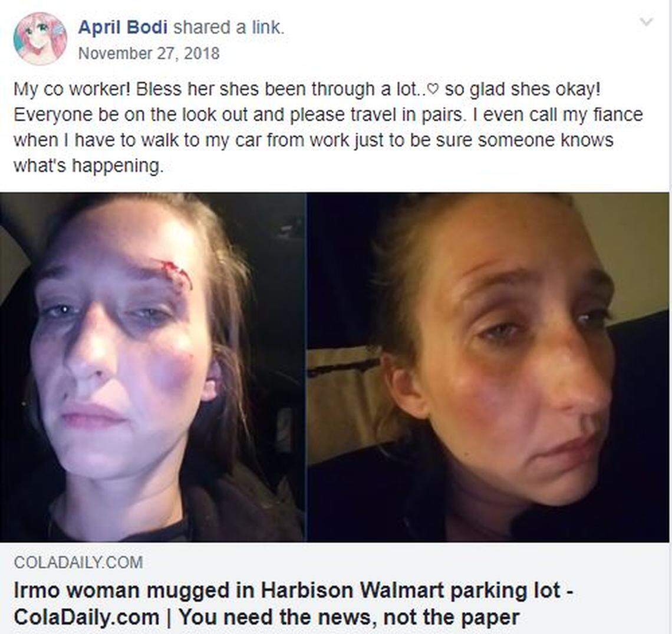Click the November 27, 2018 timestamp
The height and width of the screenshot is (634, 672).
click(149, 54)
